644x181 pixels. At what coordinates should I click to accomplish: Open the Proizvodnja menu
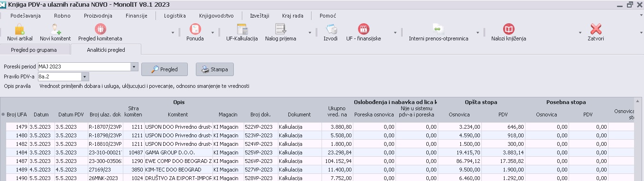click(x=98, y=16)
